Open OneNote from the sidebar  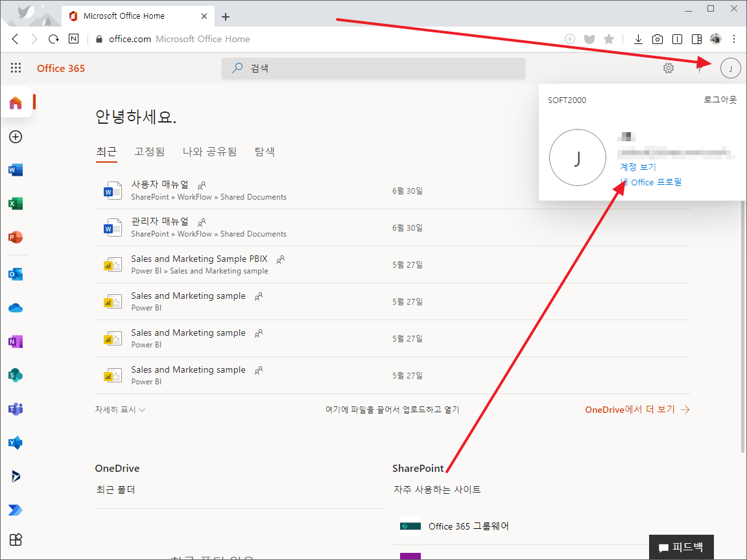tap(16, 342)
